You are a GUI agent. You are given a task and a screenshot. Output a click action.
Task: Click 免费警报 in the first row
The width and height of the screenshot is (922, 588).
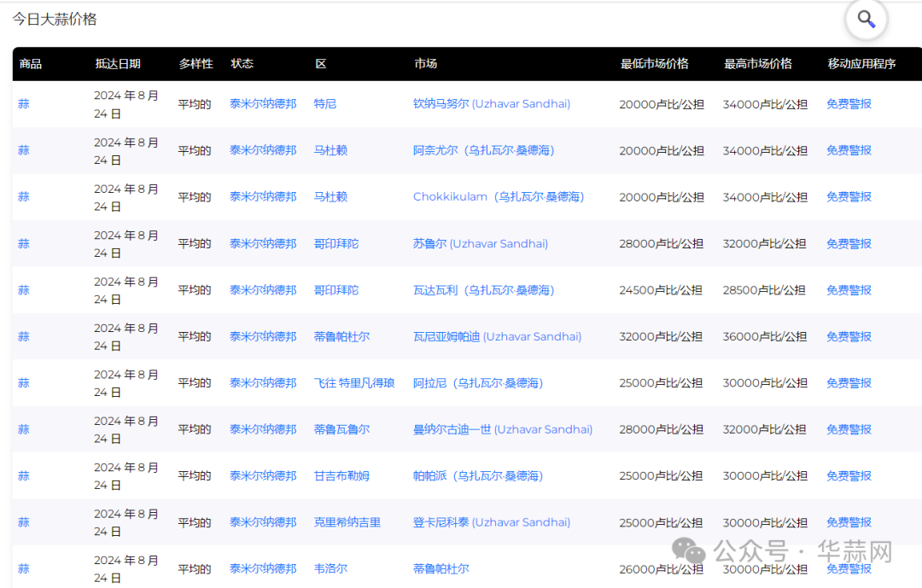849,104
